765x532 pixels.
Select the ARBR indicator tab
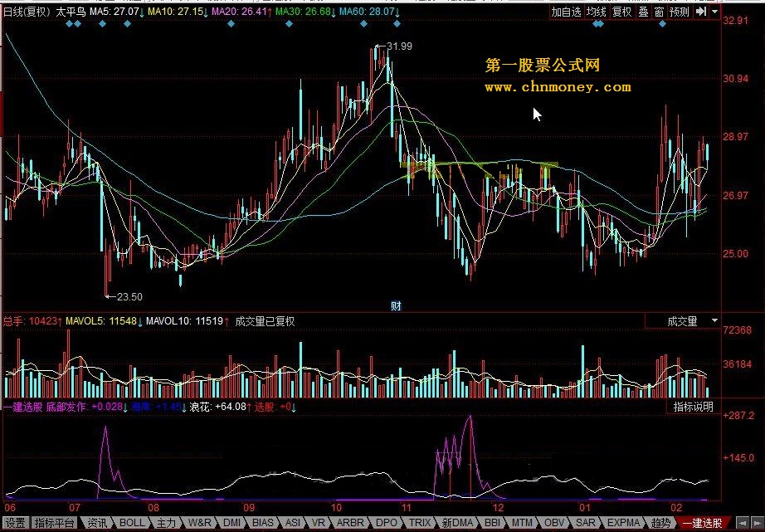click(350, 523)
